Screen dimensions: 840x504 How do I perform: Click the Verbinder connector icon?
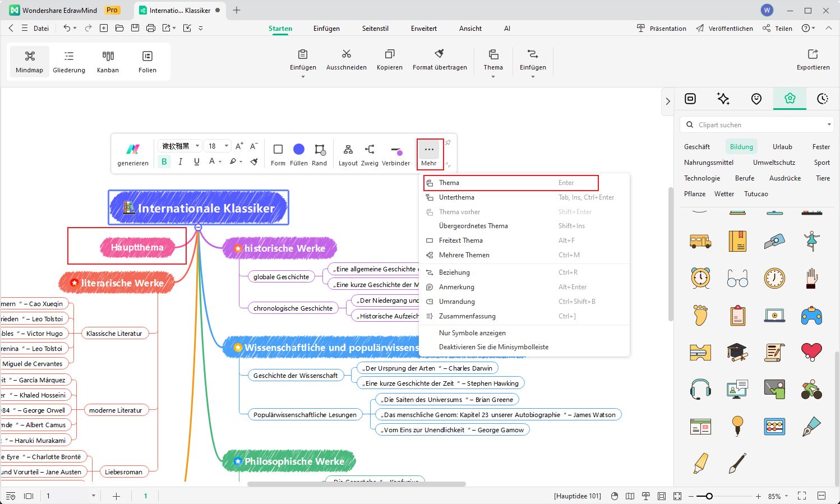[396, 150]
